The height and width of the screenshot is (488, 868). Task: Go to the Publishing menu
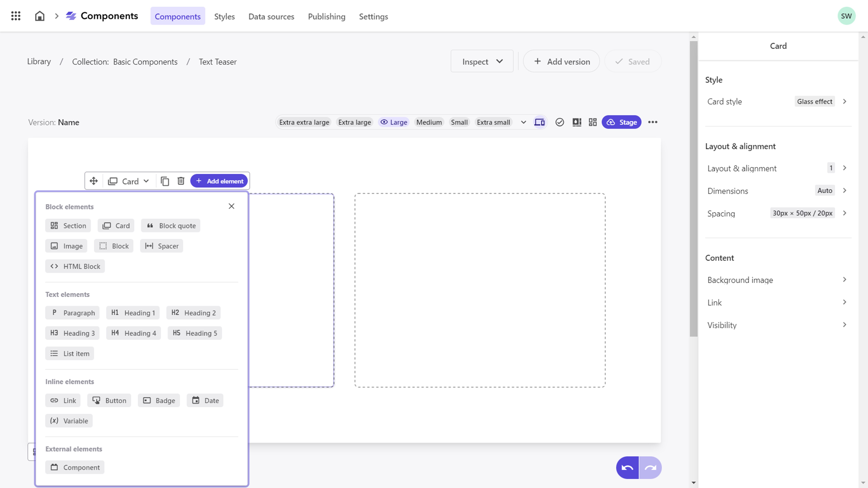[326, 16]
